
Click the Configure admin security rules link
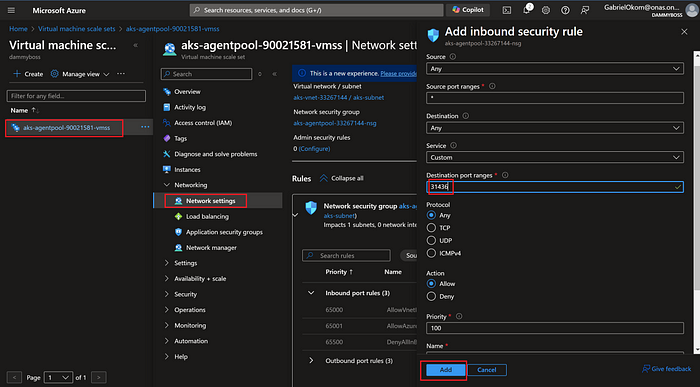click(x=314, y=149)
